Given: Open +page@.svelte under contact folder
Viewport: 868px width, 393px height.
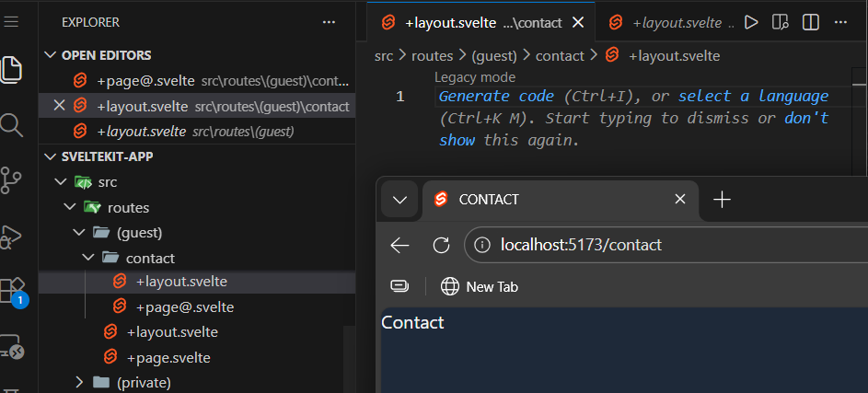Looking at the screenshot, I should 197,306.
